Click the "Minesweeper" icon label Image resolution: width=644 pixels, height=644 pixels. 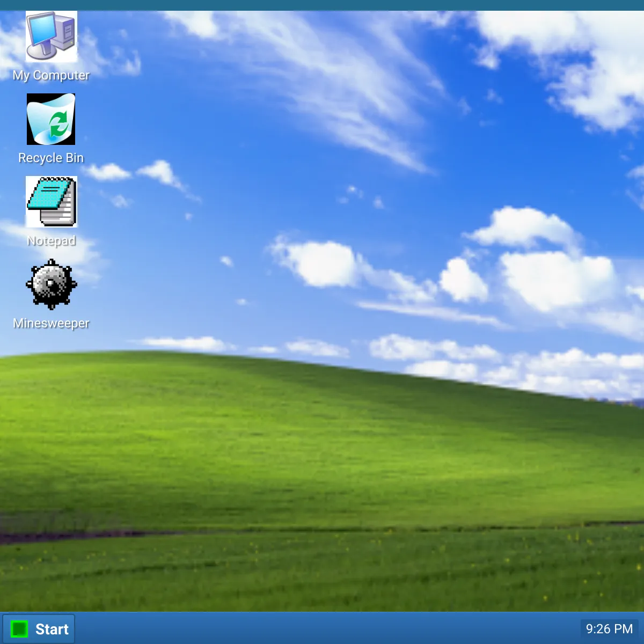(52, 323)
